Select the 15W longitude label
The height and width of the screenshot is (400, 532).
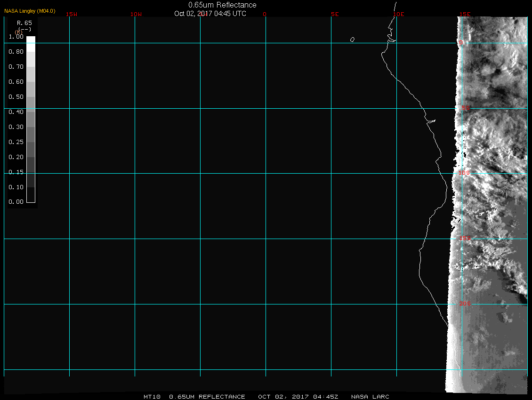72,14
